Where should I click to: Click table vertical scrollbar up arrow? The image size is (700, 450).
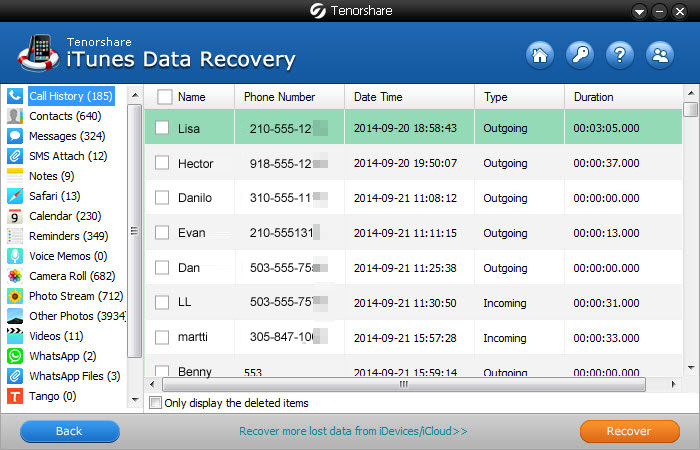click(x=691, y=93)
